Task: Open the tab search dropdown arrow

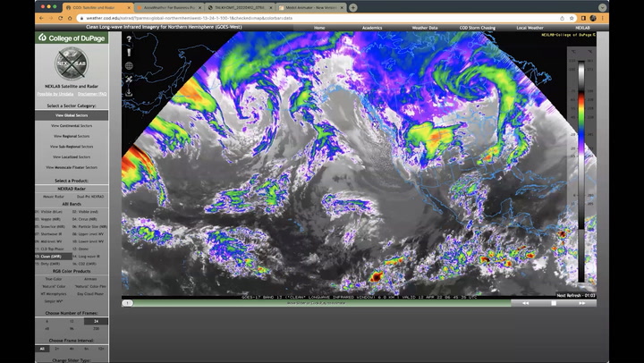Action: click(602, 7)
